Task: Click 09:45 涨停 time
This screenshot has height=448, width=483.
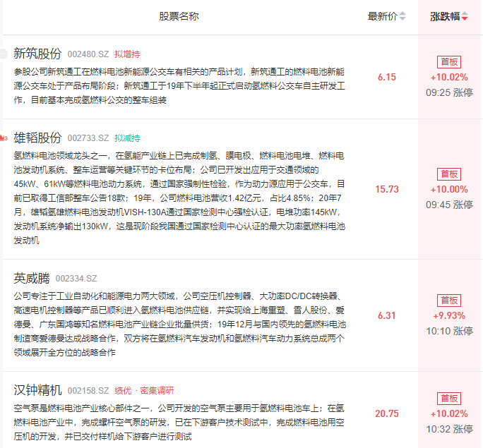Action: click(449, 205)
